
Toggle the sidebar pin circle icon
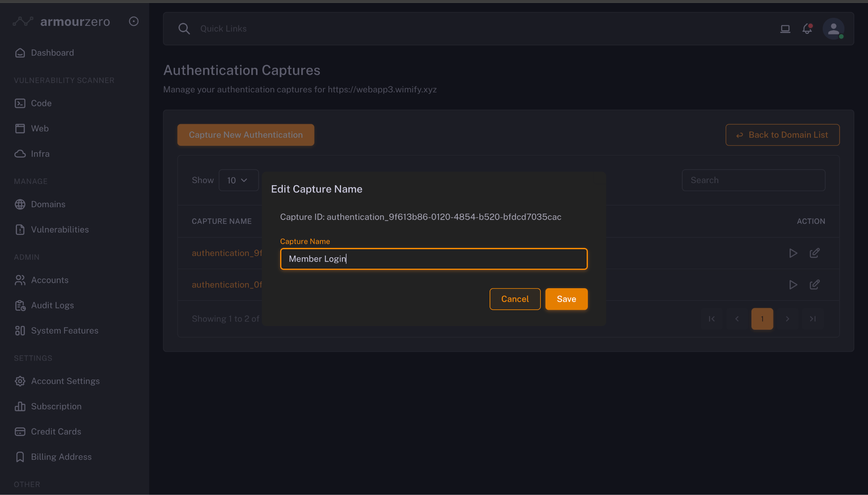coord(134,22)
